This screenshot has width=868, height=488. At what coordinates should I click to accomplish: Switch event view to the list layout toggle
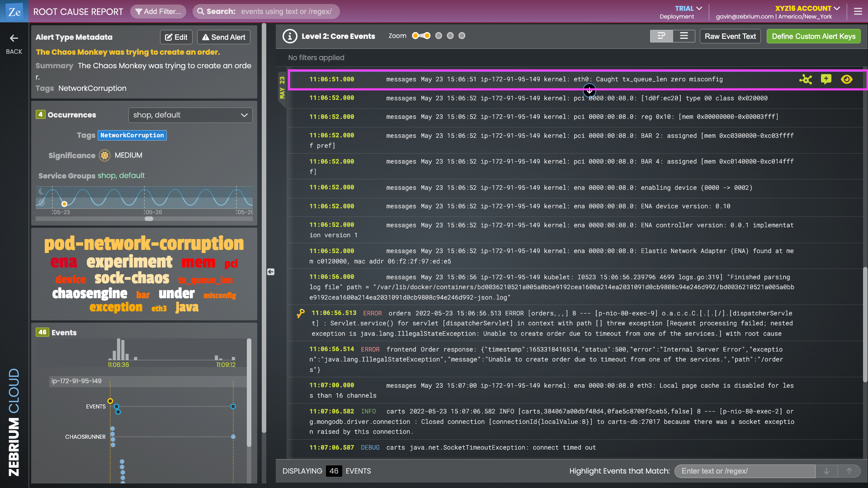pos(684,36)
